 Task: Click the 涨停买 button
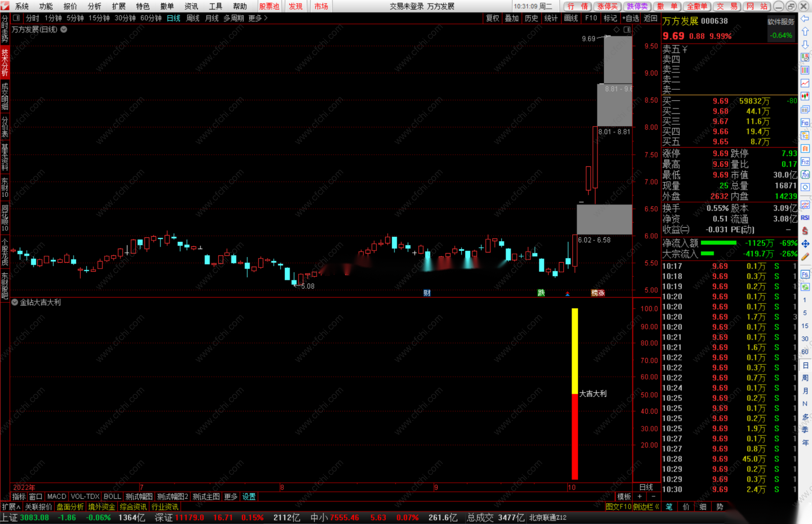(x=607, y=6)
